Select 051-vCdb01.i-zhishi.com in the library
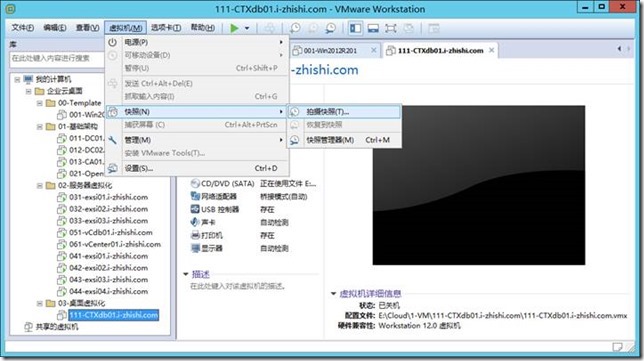The image size is (644, 361). pyautogui.click(x=111, y=232)
